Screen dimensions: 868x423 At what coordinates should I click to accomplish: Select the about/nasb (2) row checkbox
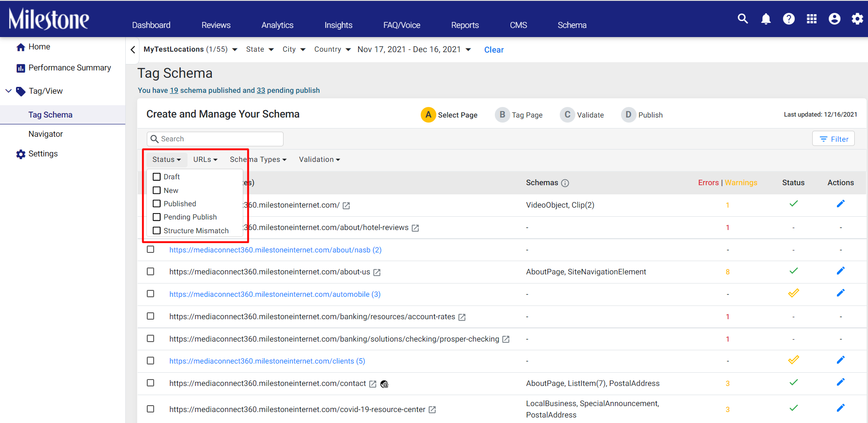(150, 249)
